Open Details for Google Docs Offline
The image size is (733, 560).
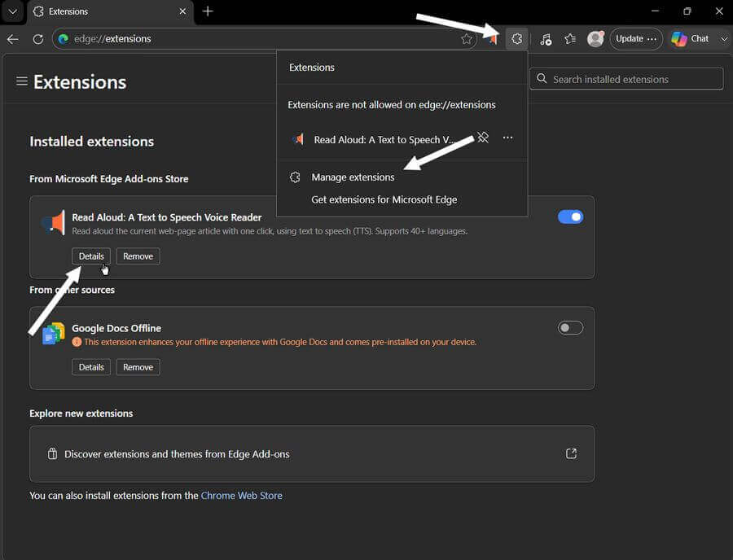tap(91, 368)
